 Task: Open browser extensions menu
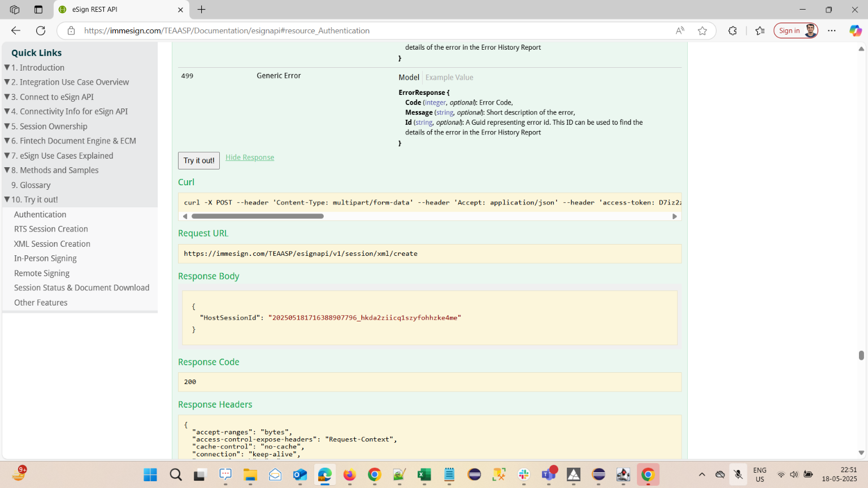[x=732, y=30]
